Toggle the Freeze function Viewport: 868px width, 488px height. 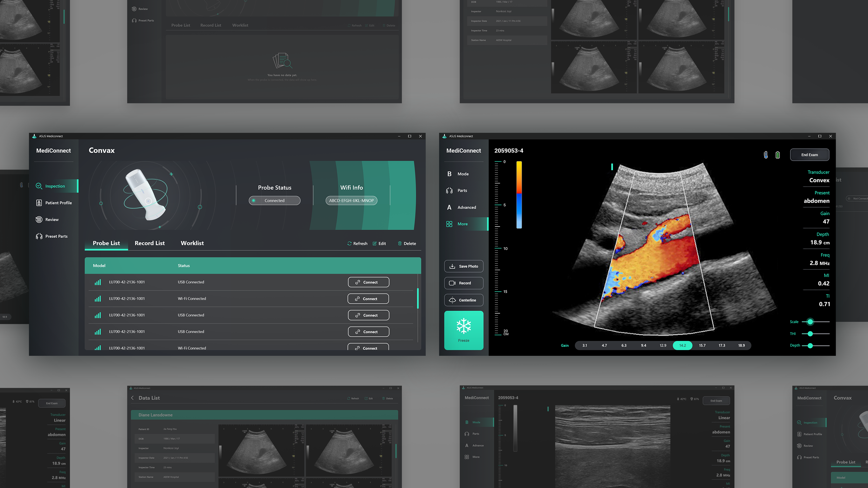tap(464, 330)
